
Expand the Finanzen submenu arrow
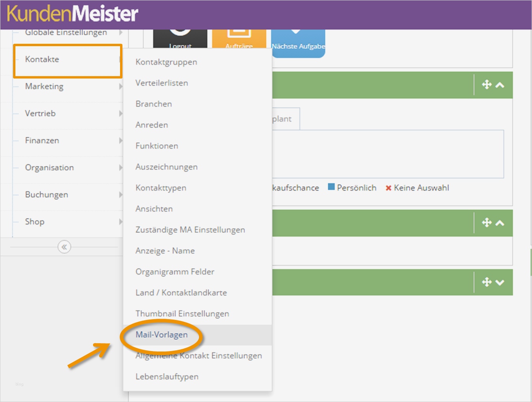[x=120, y=140]
